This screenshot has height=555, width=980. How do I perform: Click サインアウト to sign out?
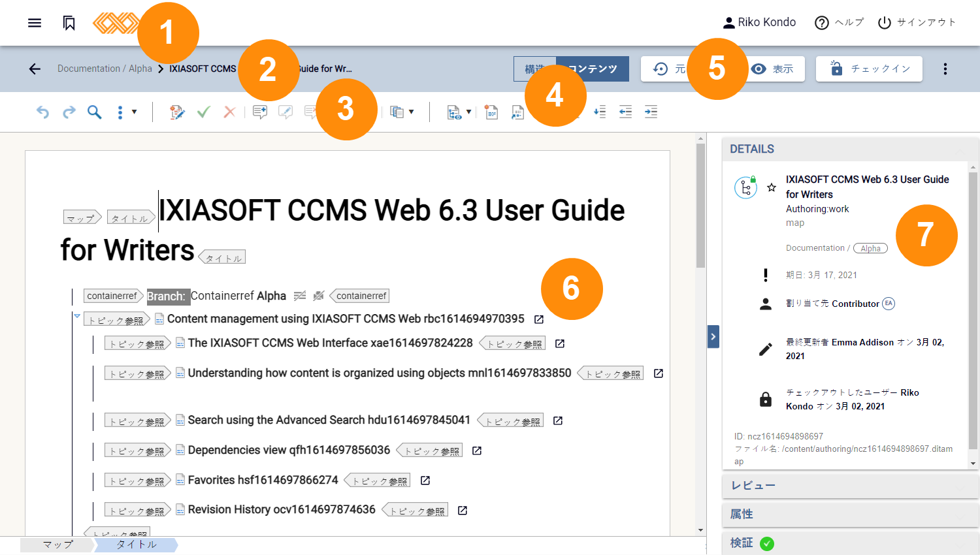pos(917,23)
